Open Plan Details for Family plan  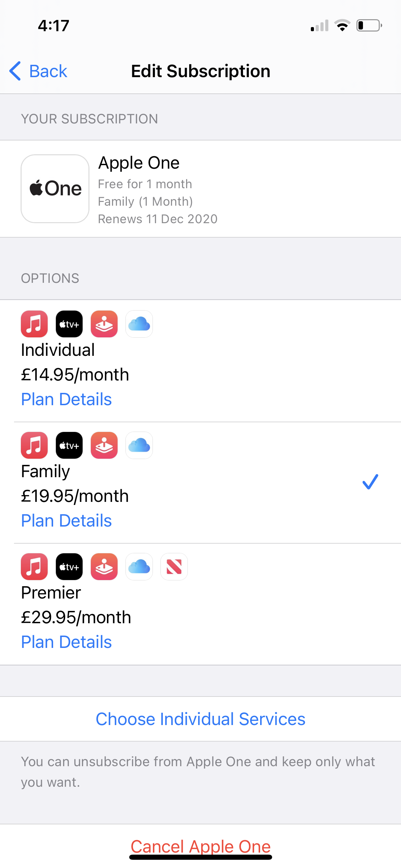click(x=66, y=521)
